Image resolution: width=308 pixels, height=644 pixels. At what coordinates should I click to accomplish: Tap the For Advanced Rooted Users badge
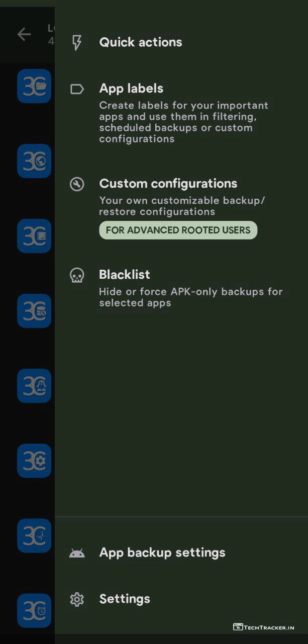click(178, 230)
